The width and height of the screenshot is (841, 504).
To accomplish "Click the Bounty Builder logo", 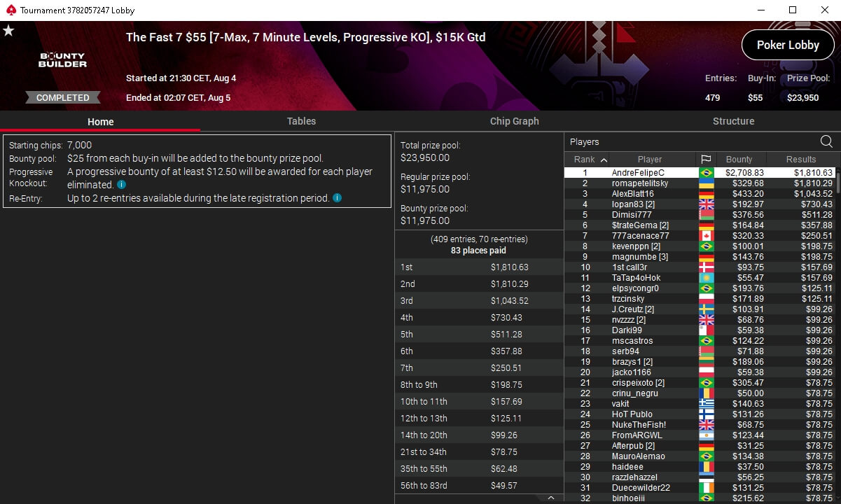I will (62, 60).
